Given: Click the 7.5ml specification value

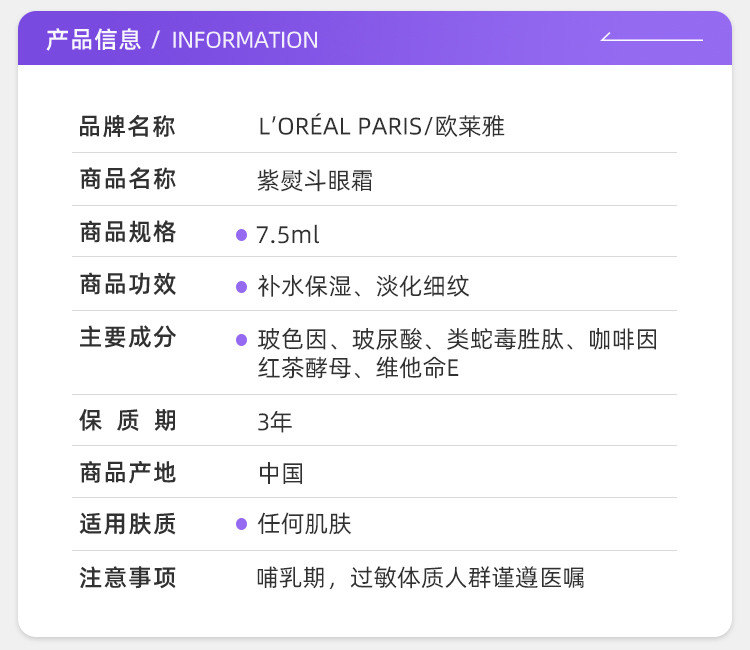Looking at the screenshot, I should pyautogui.click(x=287, y=235).
